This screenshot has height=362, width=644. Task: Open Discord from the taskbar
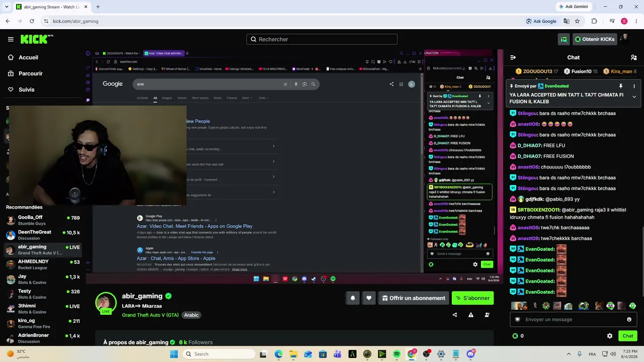pyautogui.click(x=470, y=354)
